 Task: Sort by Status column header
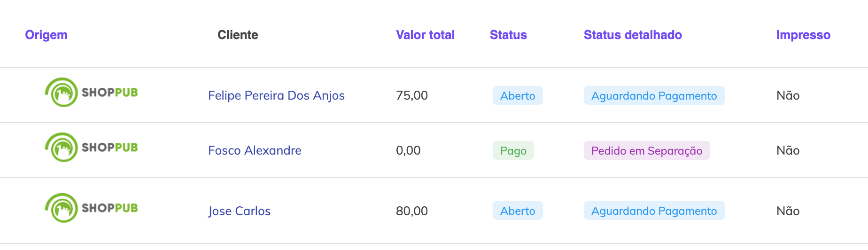click(508, 35)
